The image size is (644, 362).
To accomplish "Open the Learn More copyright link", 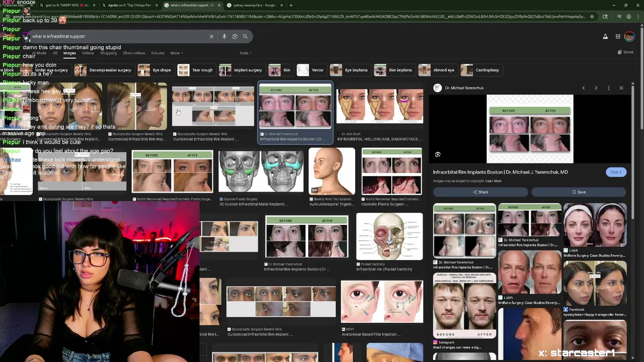I will [494, 181].
